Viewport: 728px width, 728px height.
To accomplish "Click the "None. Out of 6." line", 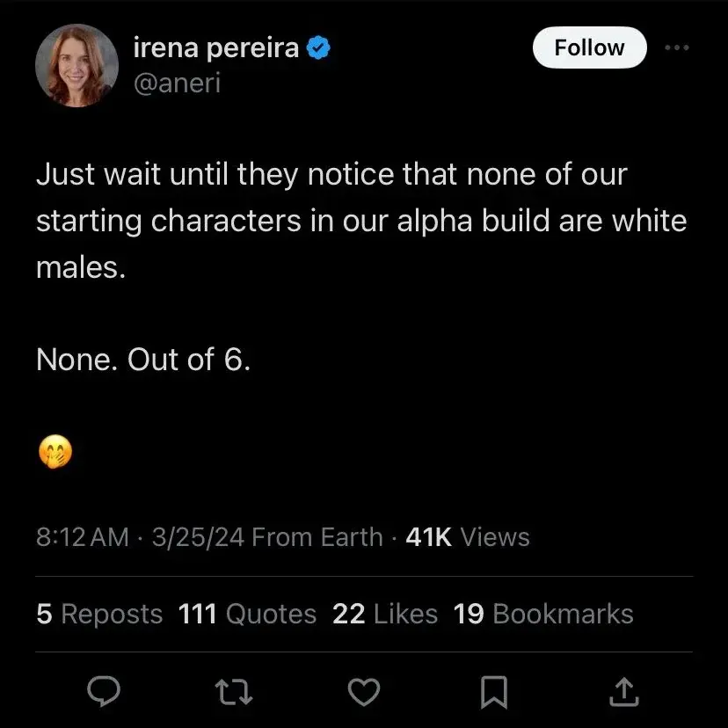I will pos(143,360).
